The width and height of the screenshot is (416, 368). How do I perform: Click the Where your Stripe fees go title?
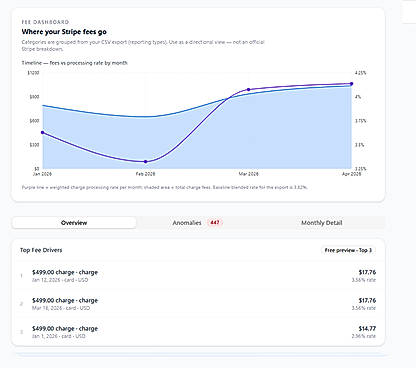point(64,32)
